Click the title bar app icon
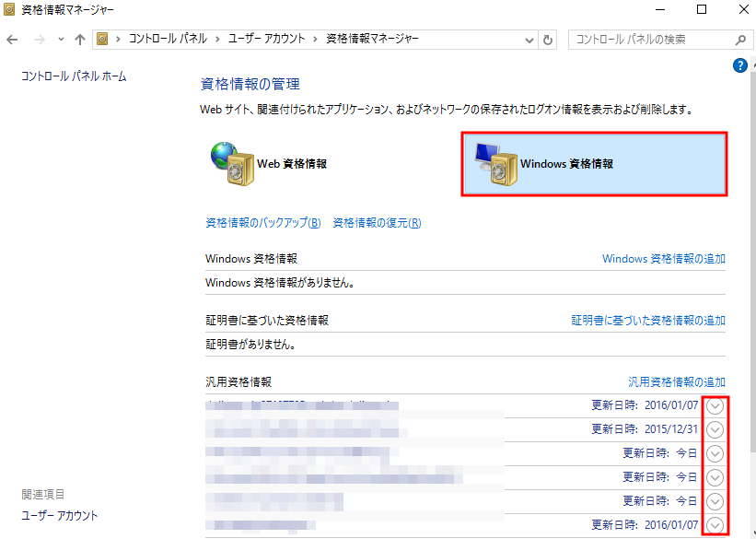 click(x=9, y=9)
